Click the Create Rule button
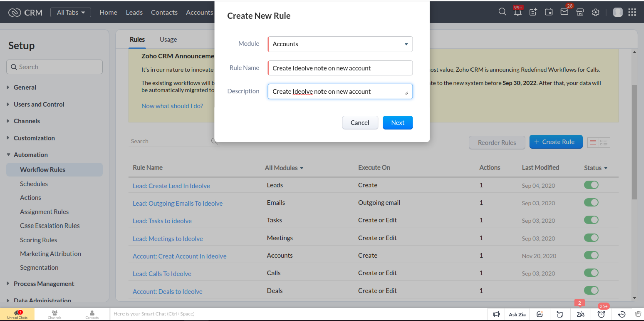 [556, 142]
